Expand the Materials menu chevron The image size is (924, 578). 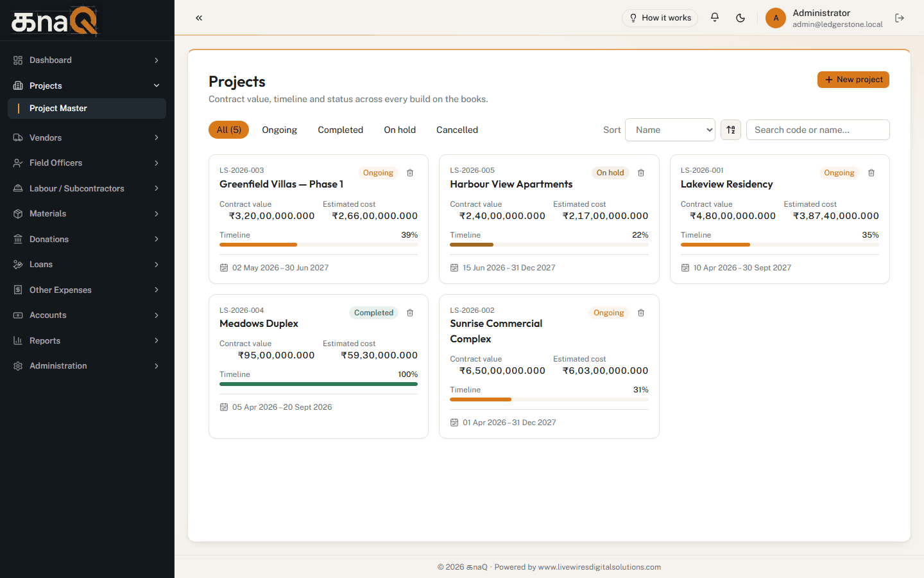pos(157,214)
